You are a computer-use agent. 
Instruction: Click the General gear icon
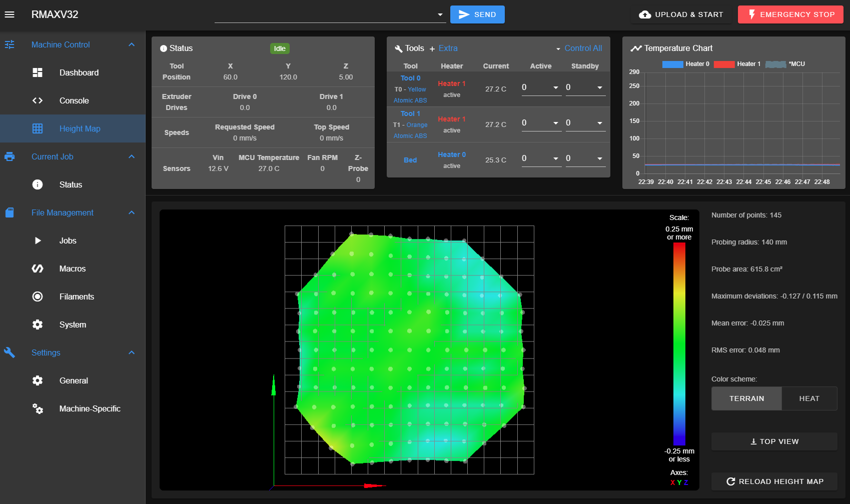point(38,380)
